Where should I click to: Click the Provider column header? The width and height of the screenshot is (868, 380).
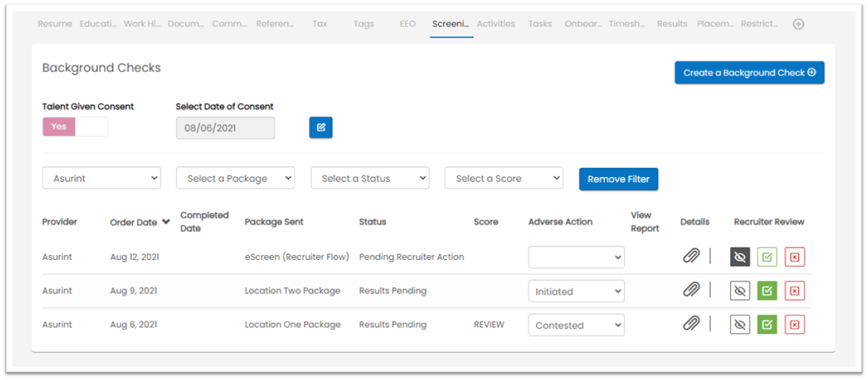coord(60,221)
